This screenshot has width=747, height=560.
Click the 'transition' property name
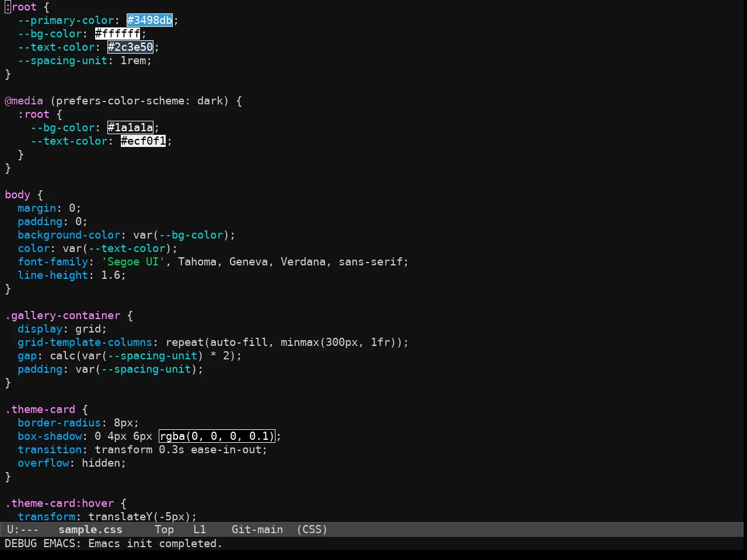[x=50, y=450]
